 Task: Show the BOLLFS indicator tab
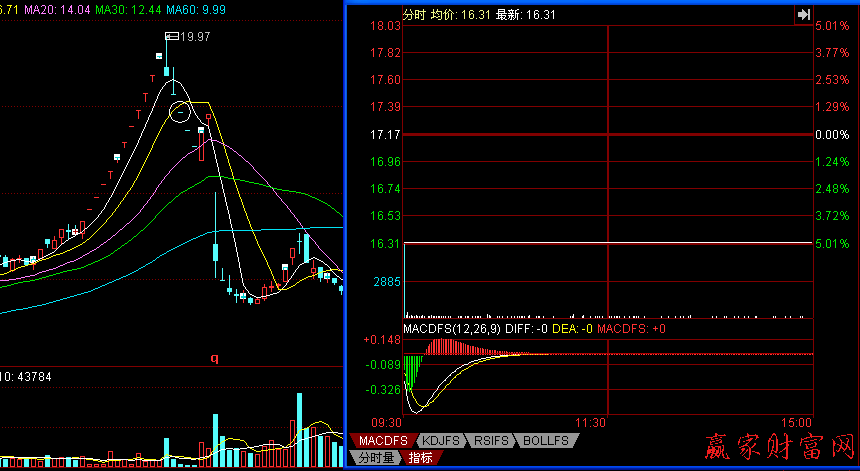[x=545, y=441]
